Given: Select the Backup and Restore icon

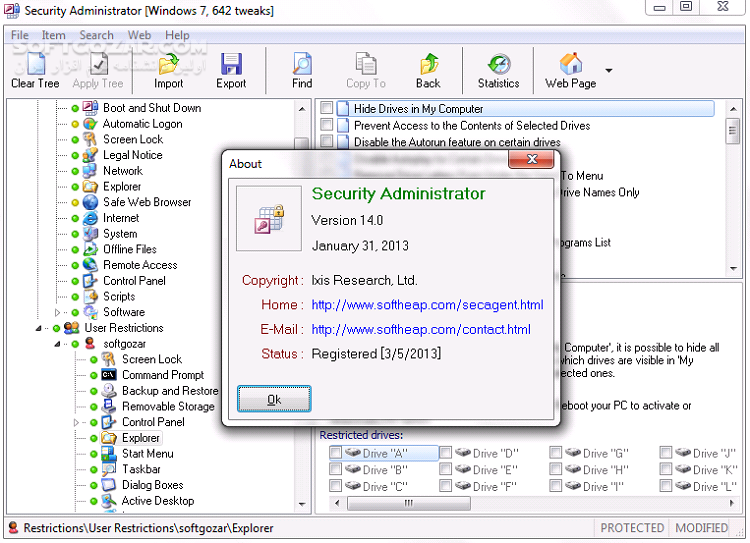Looking at the screenshot, I should pyautogui.click(x=109, y=390).
